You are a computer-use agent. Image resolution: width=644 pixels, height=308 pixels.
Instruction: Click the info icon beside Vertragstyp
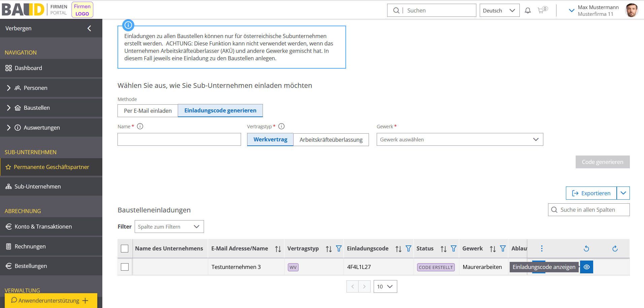[281, 126]
